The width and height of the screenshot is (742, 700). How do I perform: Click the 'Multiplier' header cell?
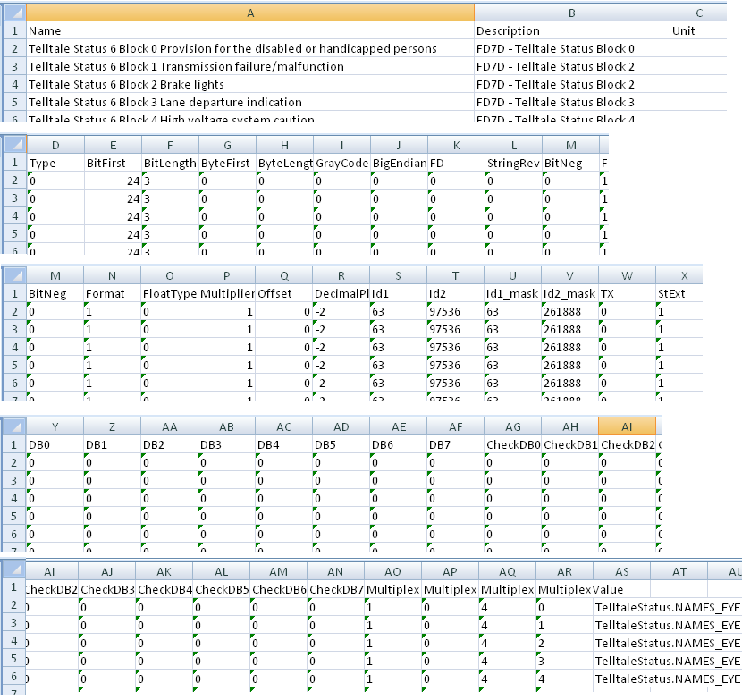pyautogui.click(x=227, y=293)
